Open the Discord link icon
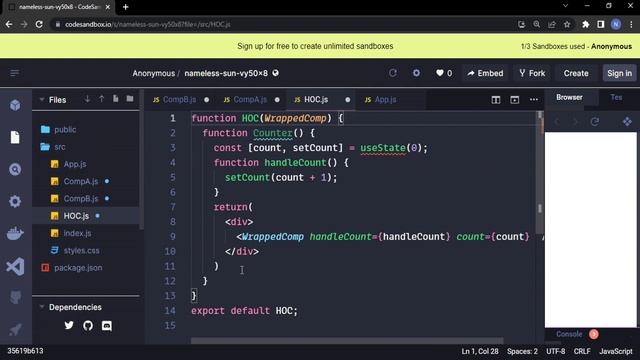Screen dimensions: 640x360 click(107, 325)
